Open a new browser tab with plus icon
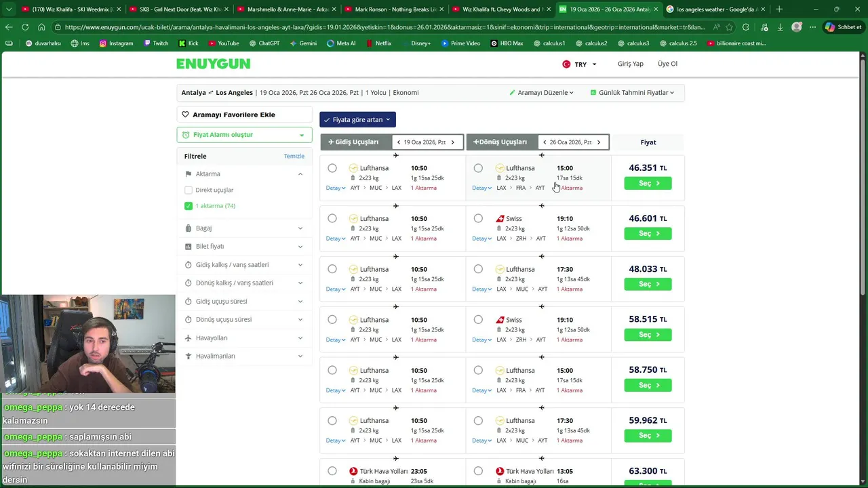Viewport: 868px width, 488px height. 779,9
